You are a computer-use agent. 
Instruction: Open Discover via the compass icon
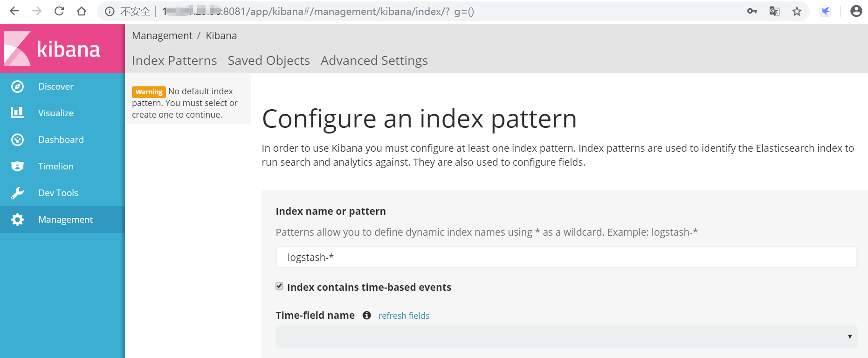(18, 86)
